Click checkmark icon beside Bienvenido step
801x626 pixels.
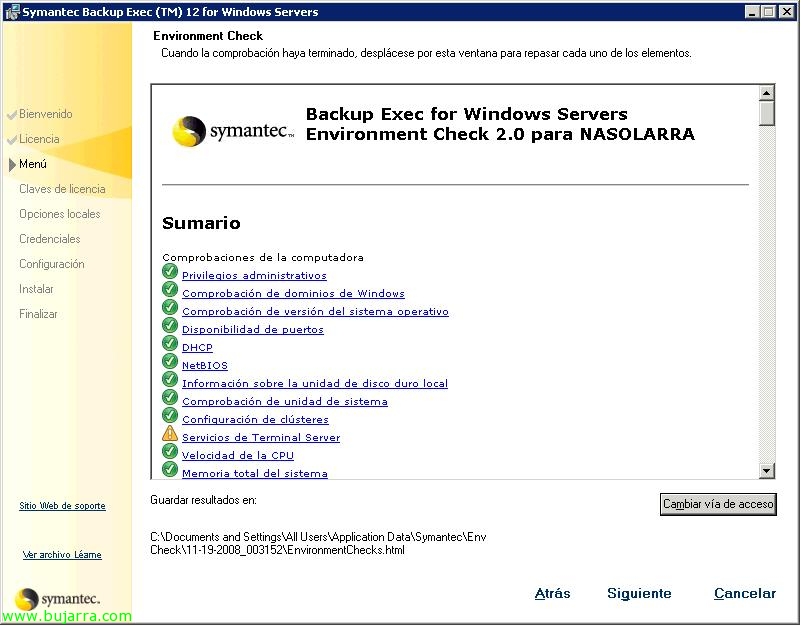pos(12,115)
